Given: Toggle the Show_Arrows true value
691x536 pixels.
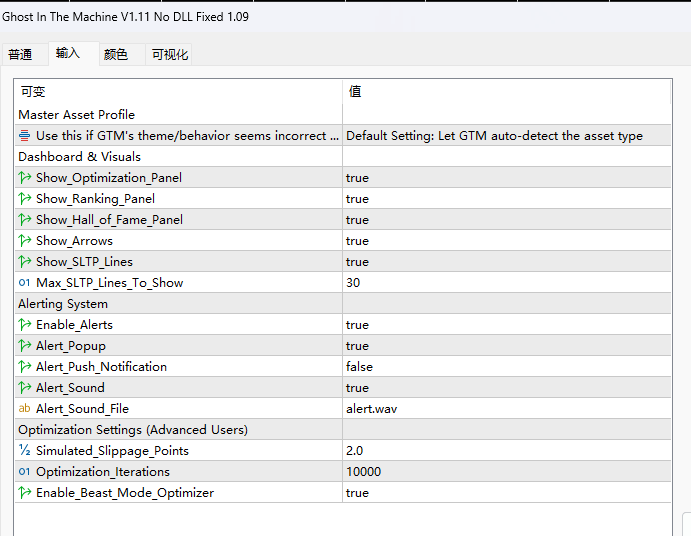Looking at the screenshot, I should coord(507,241).
